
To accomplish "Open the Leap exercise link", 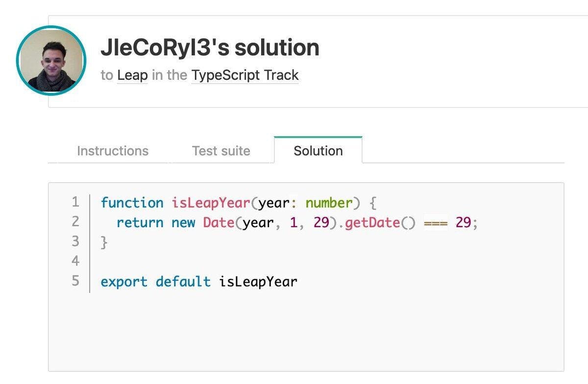I will [x=132, y=75].
